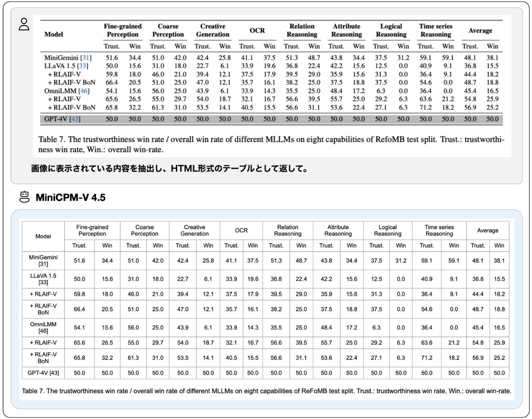Click Logical Reasoning header in the response table
Viewport: 532px width, 419px height.
(388, 231)
